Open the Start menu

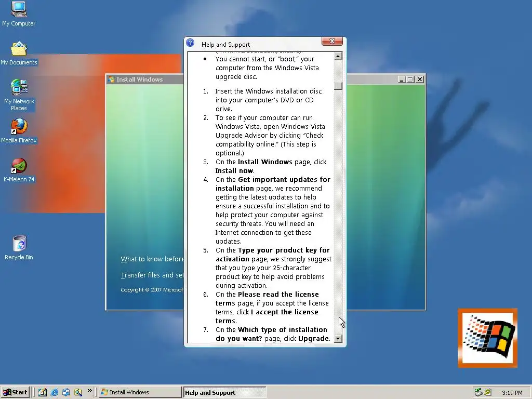point(15,392)
